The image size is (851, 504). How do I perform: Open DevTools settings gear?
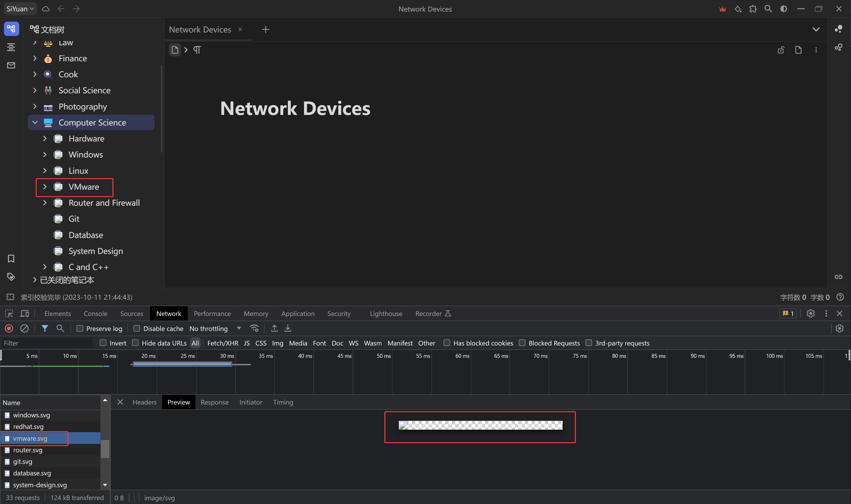811,314
